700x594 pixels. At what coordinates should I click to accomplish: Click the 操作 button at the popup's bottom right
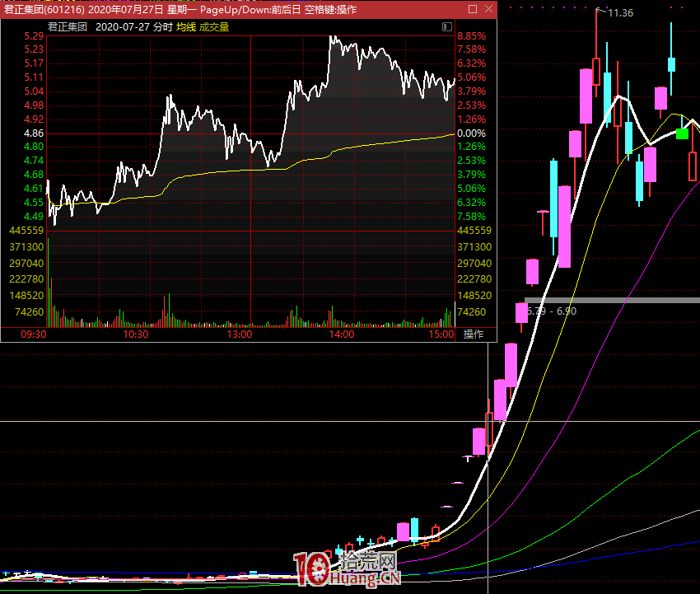pos(474,334)
